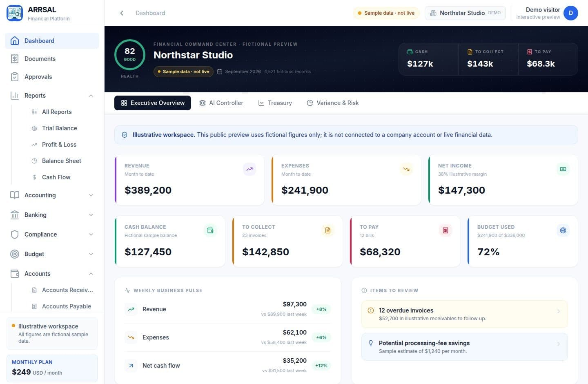Select the Executive Overview tab
Image resolution: width=588 pixels, height=384 pixels.
pos(153,103)
